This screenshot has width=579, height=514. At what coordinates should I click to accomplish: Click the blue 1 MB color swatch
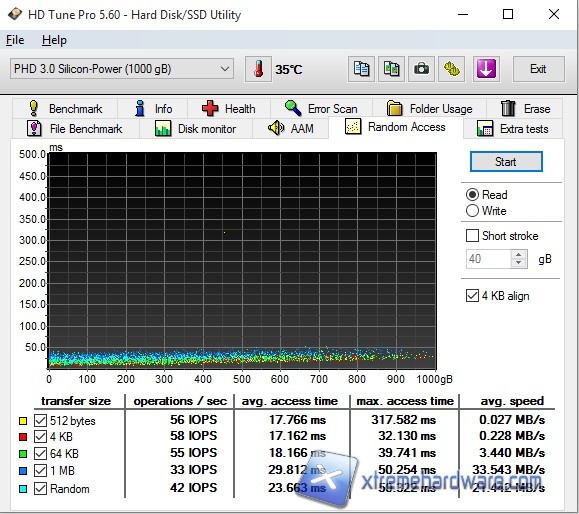[23, 471]
